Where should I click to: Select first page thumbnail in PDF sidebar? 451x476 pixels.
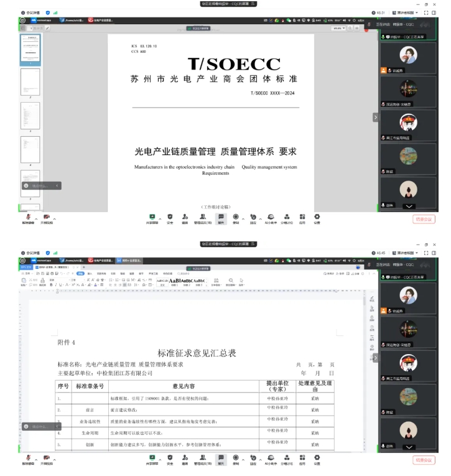pos(30,49)
